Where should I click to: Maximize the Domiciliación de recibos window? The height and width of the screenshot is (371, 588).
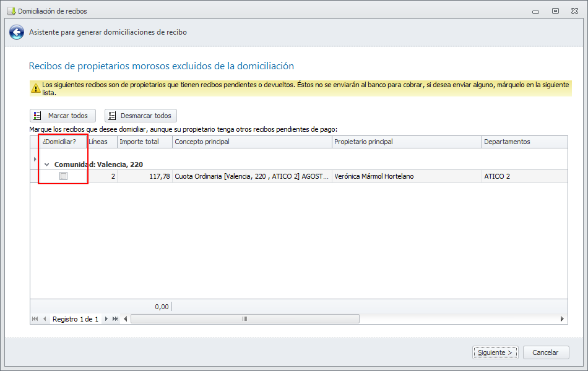(555, 11)
